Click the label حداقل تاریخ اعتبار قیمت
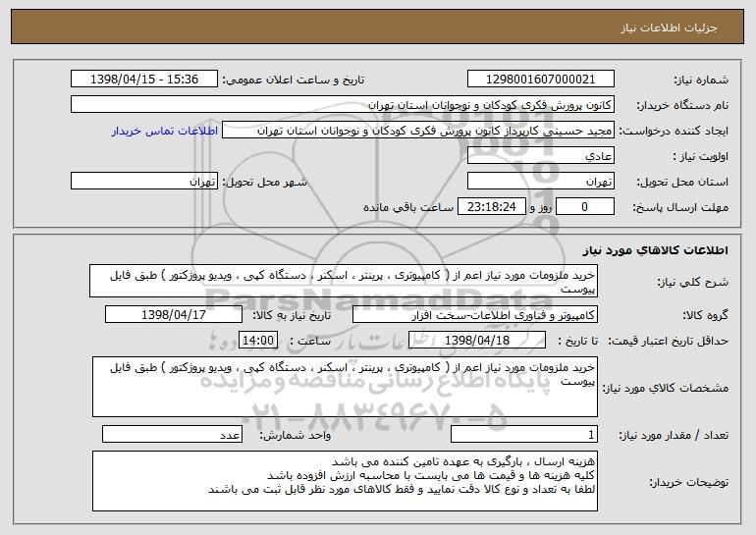The width and height of the screenshot is (756, 535). [669, 342]
